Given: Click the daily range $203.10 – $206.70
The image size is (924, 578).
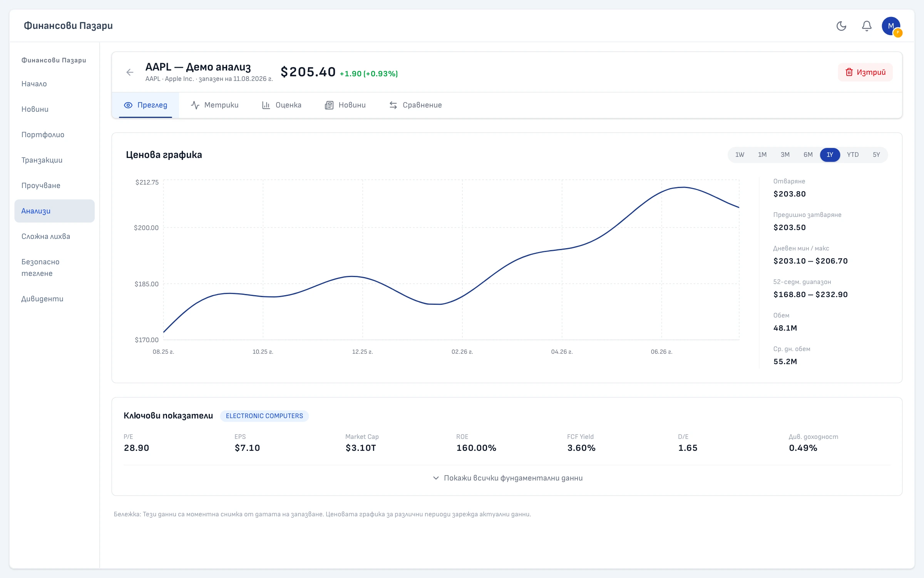Looking at the screenshot, I should [x=810, y=261].
